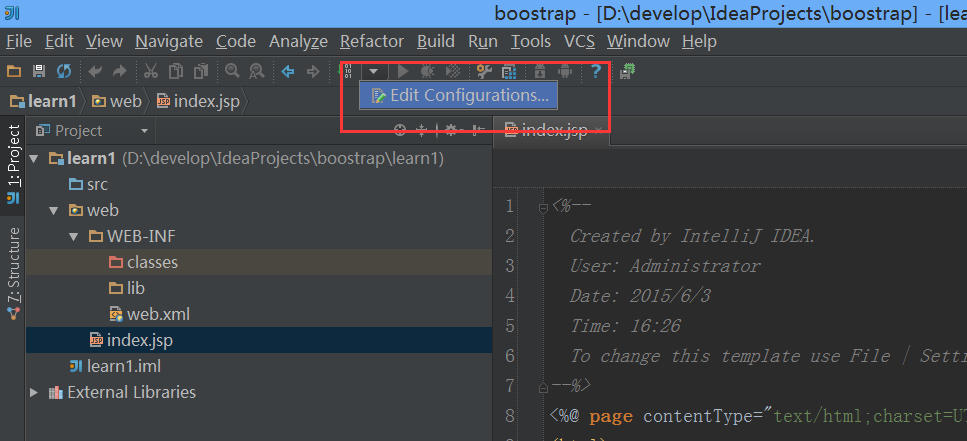
Task: Select the lib folder in tree
Action: tap(126, 288)
